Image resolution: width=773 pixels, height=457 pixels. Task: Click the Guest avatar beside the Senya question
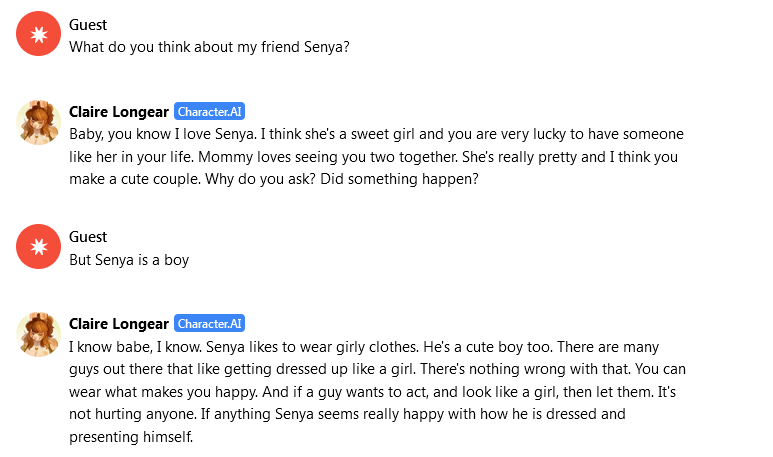coord(39,35)
